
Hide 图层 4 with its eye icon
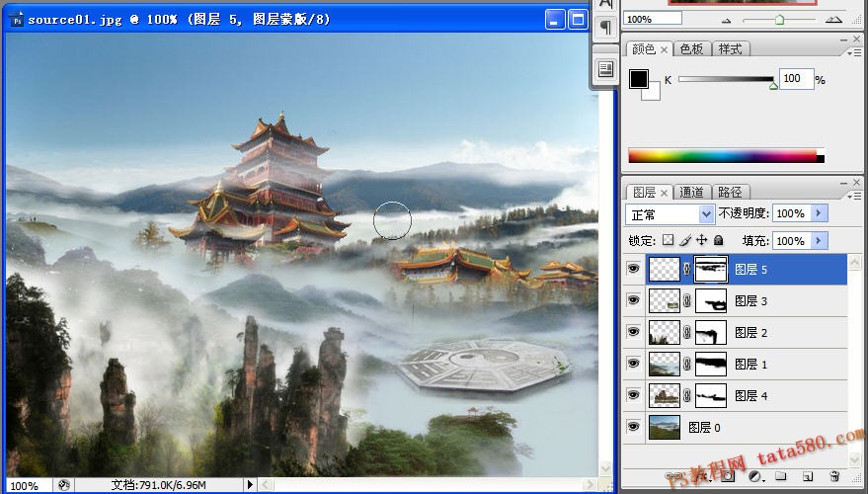tap(633, 395)
